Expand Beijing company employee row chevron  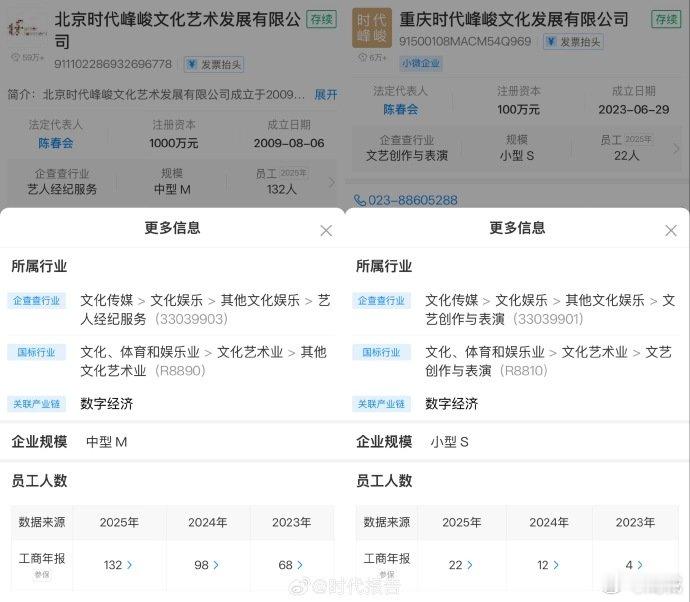331,182
